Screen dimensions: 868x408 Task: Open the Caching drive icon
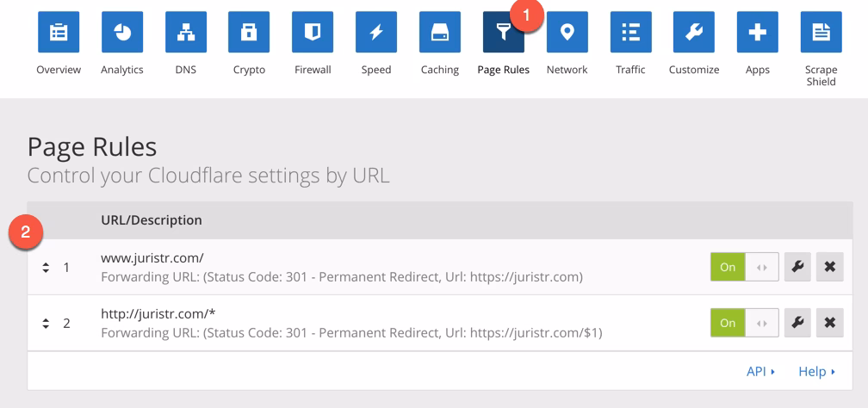[440, 33]
